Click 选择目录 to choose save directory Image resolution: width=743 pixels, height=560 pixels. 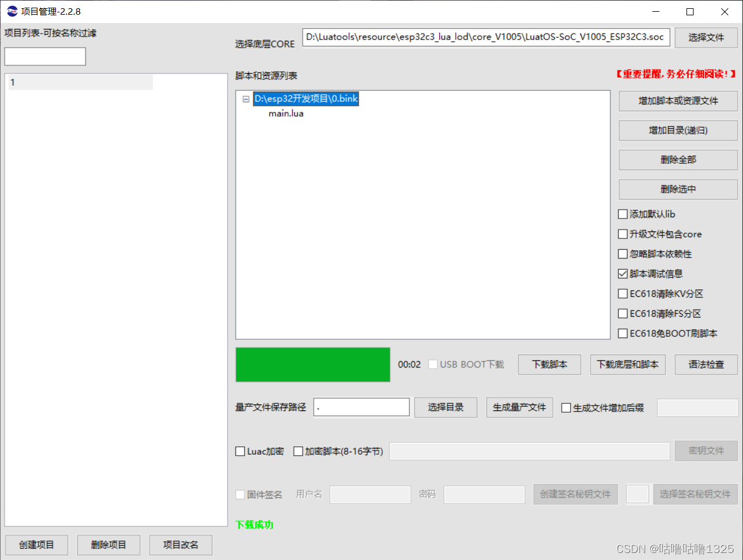point(446,407)
